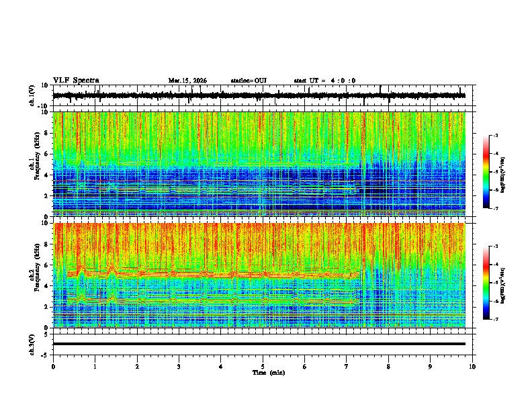The width and height of the screenshot is (532, 411).
Task: Click time axis tick label '6'
Action: click(305, 367)
